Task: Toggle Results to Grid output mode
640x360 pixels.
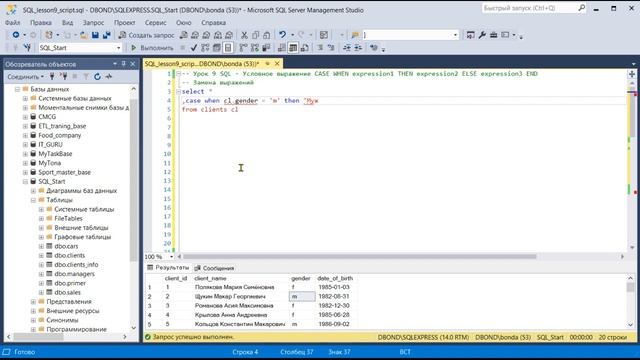Action: coord(293,48)
